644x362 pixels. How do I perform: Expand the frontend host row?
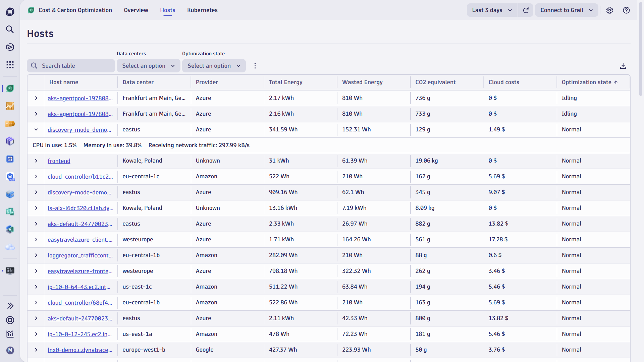[36, 161]
